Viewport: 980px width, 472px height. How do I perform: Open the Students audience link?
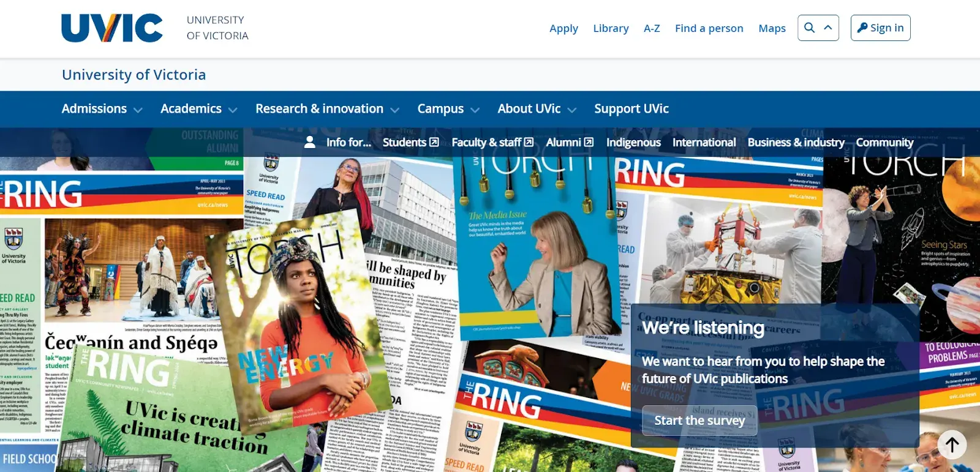[x=404, y=142]
